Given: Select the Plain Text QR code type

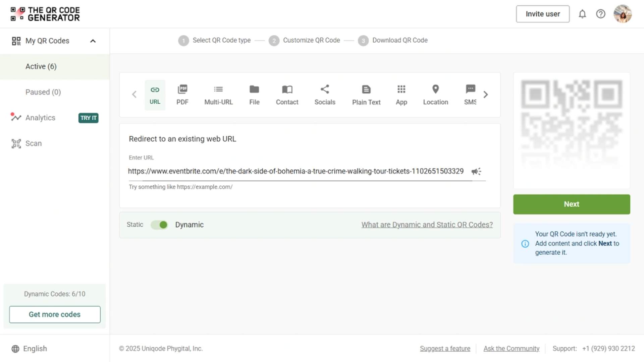Looking at the screenshot, I should tap(366, 95).
